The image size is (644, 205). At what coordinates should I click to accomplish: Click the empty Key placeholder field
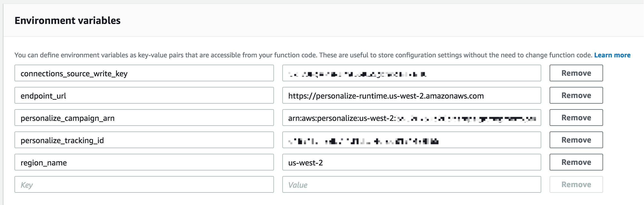pos(144,185)
